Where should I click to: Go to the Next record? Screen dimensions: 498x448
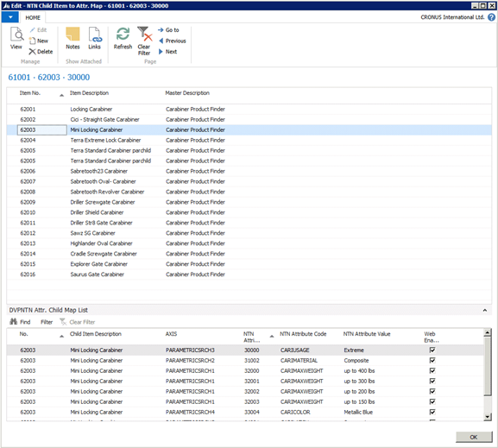167,52
